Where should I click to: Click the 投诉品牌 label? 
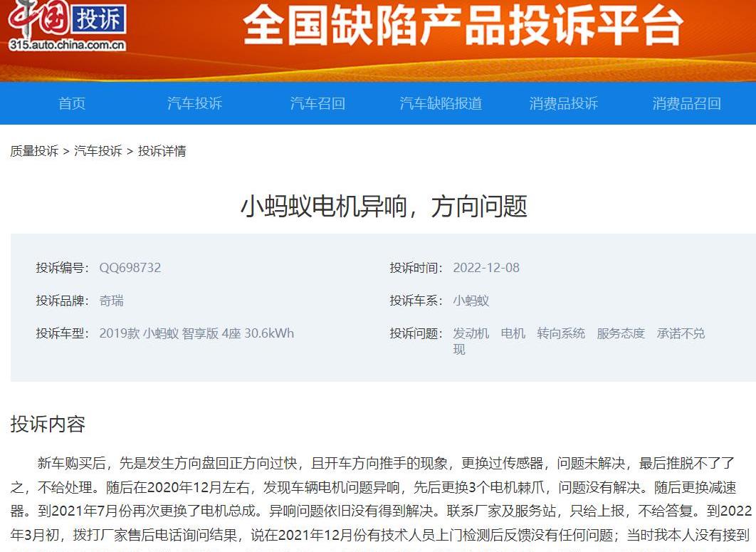pyautogui.click(x=62, y=301)
